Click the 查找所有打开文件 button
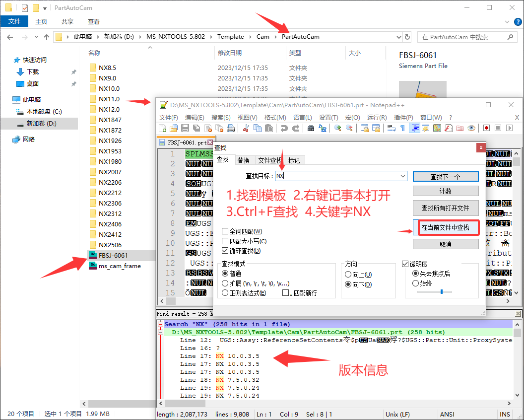Image resolution: width=524 pixels, height=420 pixels. pos(446,208)
